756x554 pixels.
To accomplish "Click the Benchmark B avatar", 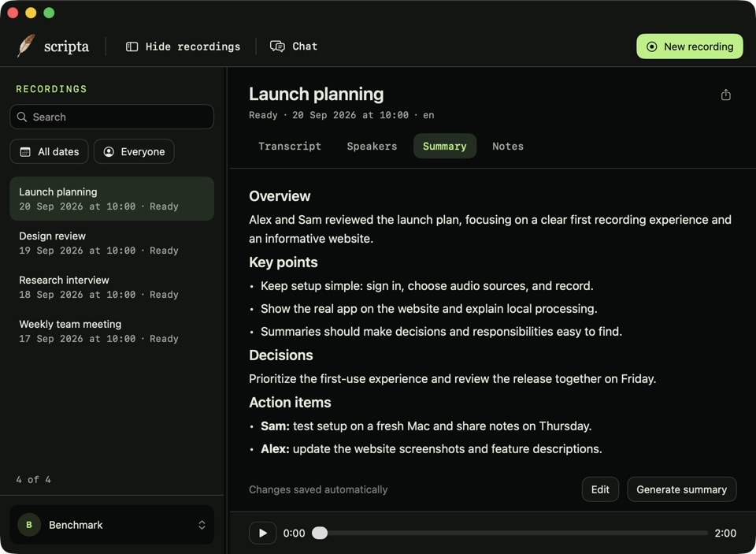I will pyautogui.click(x=29, y=525).
